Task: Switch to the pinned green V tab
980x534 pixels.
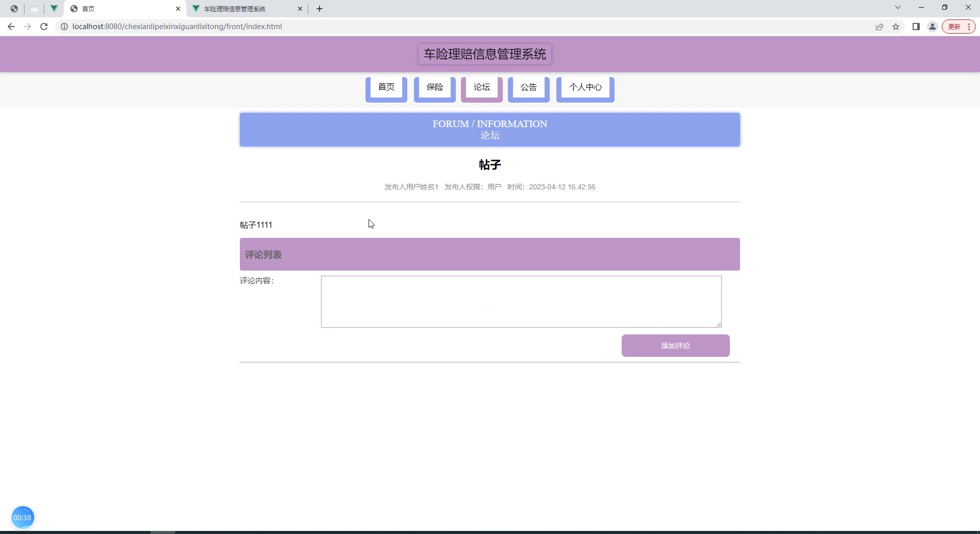Action: pyautogui.click(x=54, y=9)
